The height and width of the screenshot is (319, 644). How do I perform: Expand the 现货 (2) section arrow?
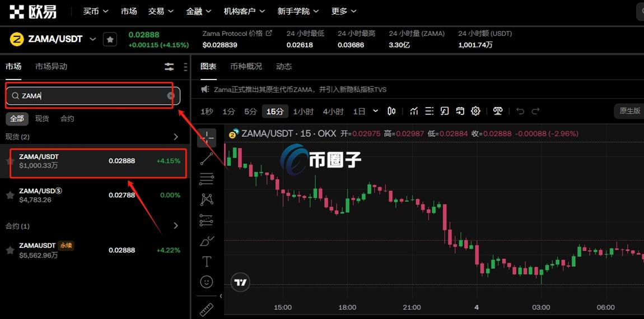coord(176,136)
